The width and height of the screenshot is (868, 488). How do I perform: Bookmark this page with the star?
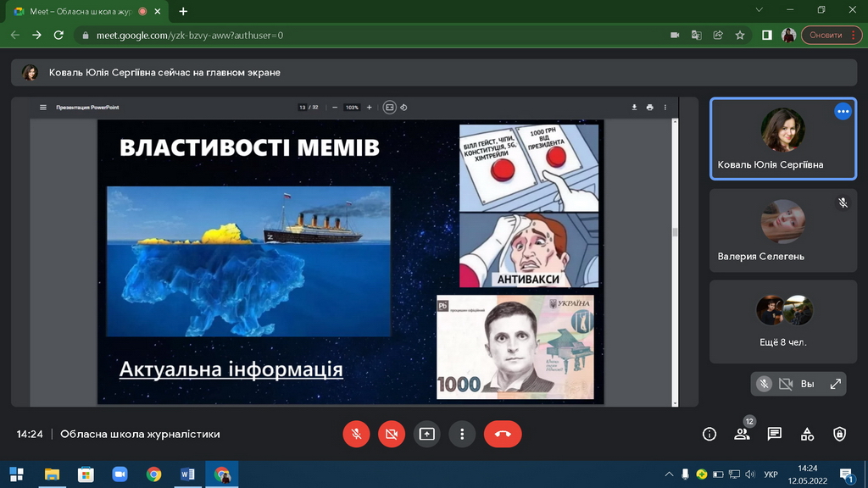pos(740,35)
